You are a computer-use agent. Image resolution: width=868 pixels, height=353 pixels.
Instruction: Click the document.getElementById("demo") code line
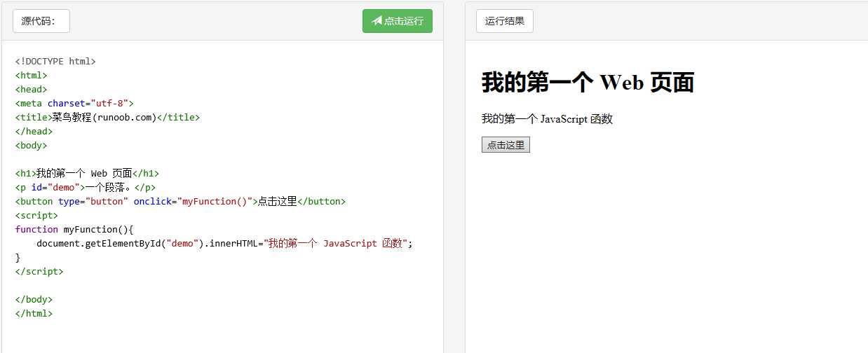click(224, 243)
